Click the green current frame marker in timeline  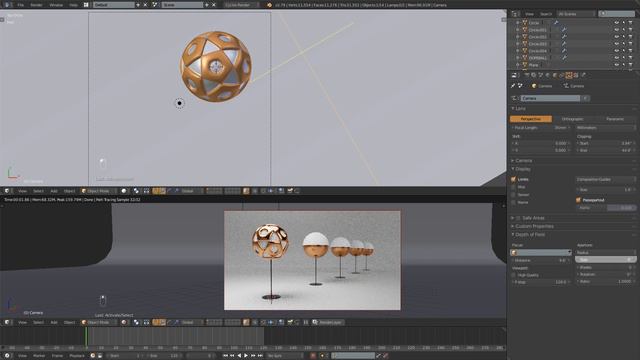86,337
